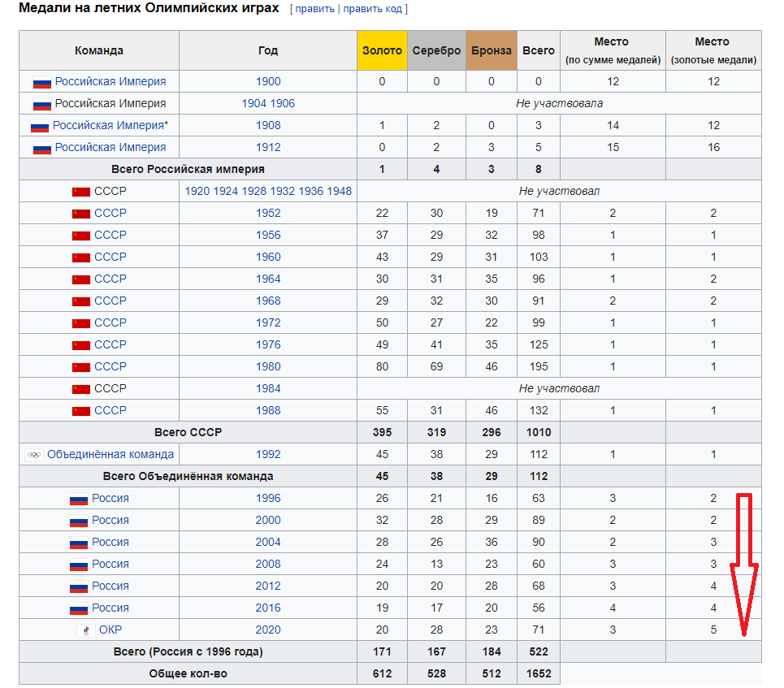The image size is (784, 688).
Task: Open the 1992 Olympics year link
Action: tap(268, 455)
